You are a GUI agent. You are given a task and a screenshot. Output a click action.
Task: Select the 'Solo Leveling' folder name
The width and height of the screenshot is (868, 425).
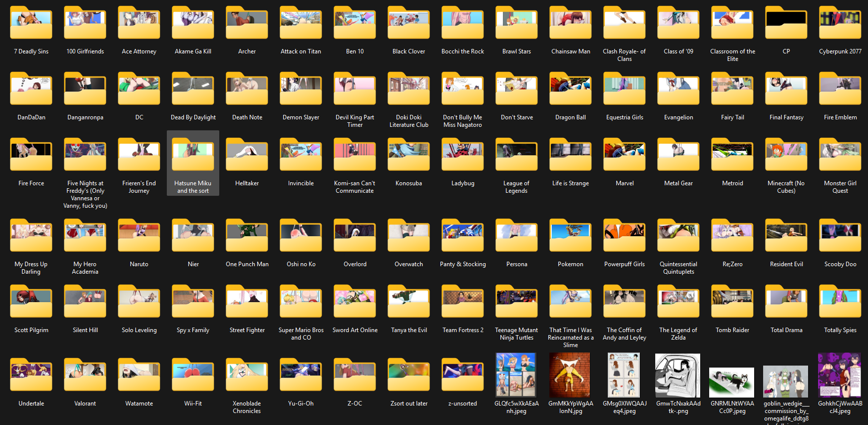point(139,330)
